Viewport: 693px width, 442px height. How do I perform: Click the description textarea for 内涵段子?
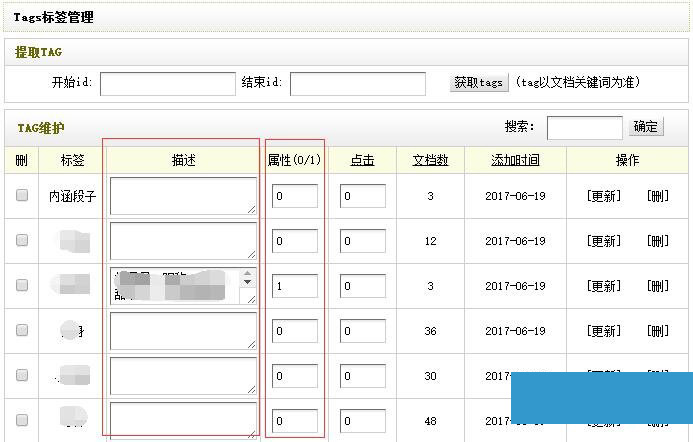coord(183,196)
